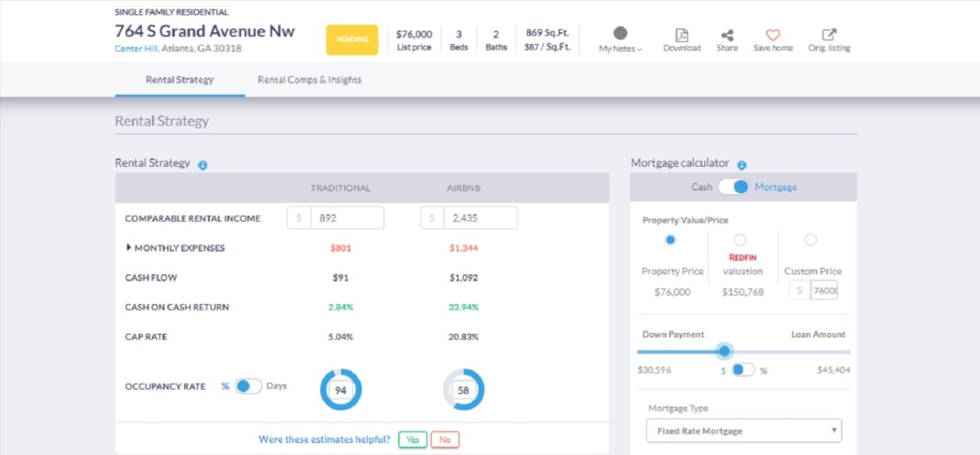The height and width of the screenshot is (455, 980).
Task: Expand the Monthly Expenses row
Action: coord(128,248)
